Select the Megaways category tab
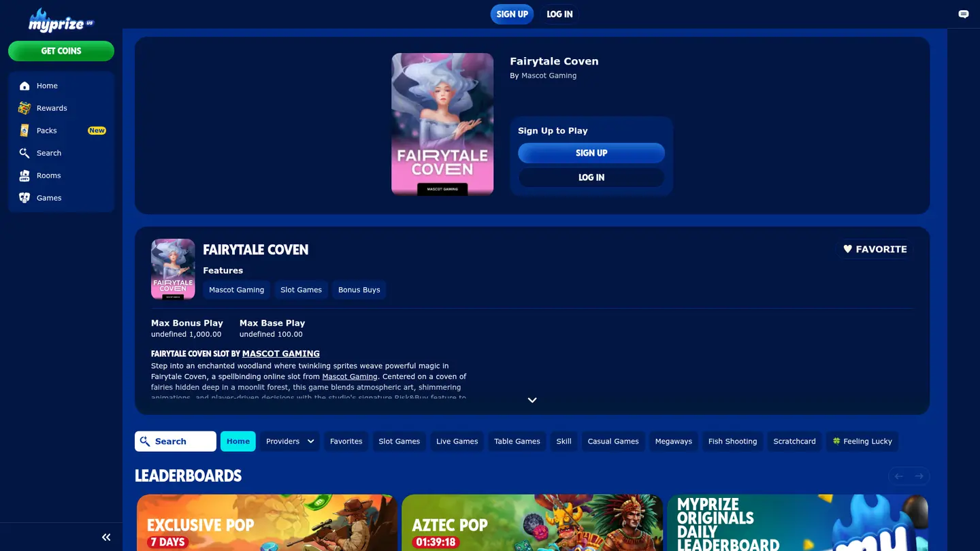This screenshot has width=980, height=551. [674, 441]
